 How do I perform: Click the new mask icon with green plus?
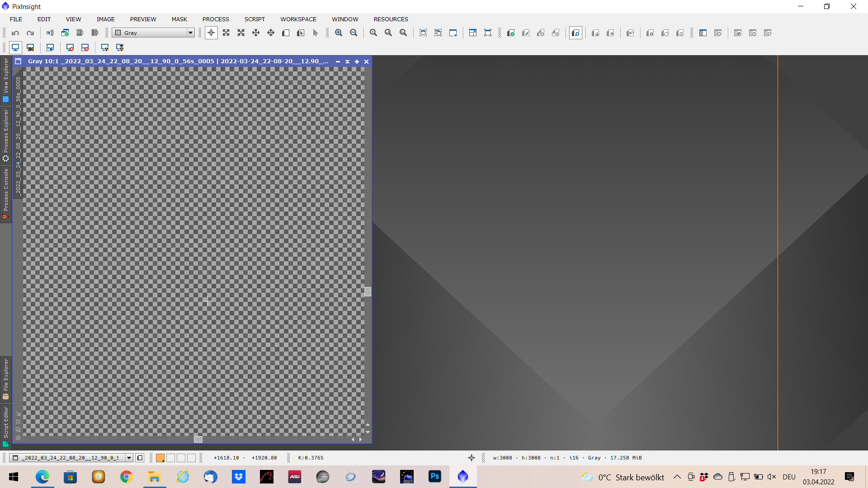point(511,33)
